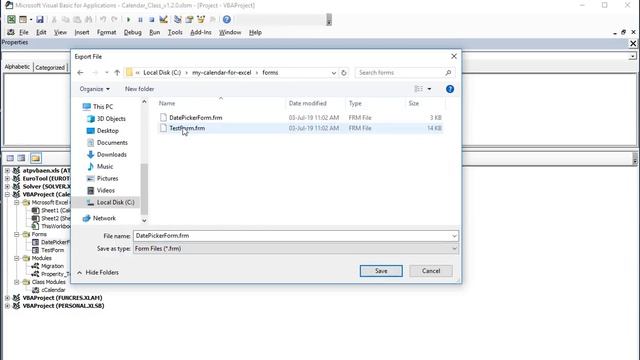Click the Back arrow in Export File dialog
The image size is (640, 360).
click(x=80, y=73)
